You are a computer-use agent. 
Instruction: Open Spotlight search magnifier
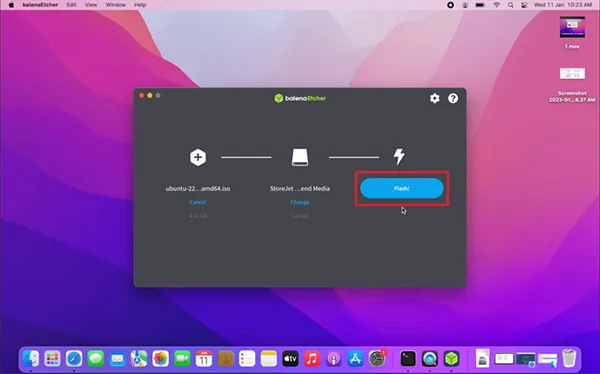tap(510, 5)
